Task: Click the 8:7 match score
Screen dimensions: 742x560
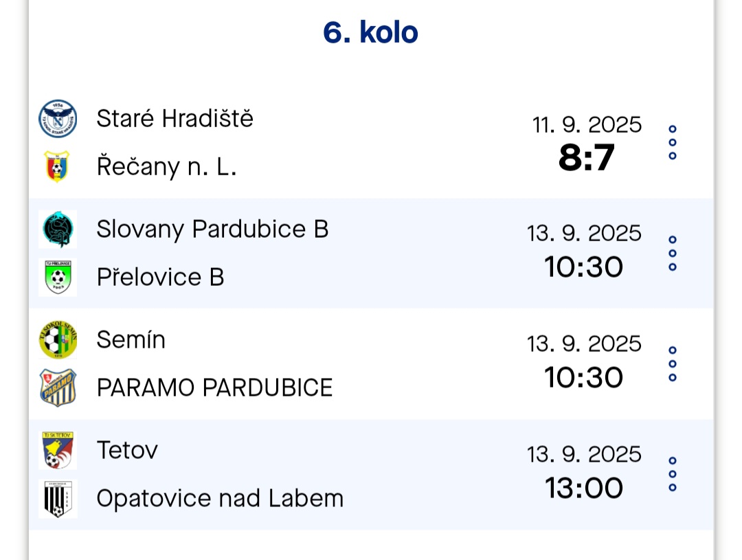Action: point(586,157)
